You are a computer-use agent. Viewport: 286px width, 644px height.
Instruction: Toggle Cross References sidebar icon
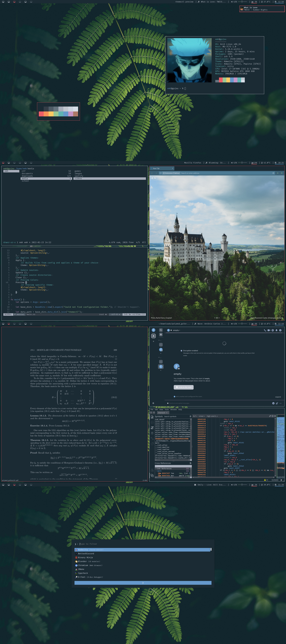pos(152,476)
